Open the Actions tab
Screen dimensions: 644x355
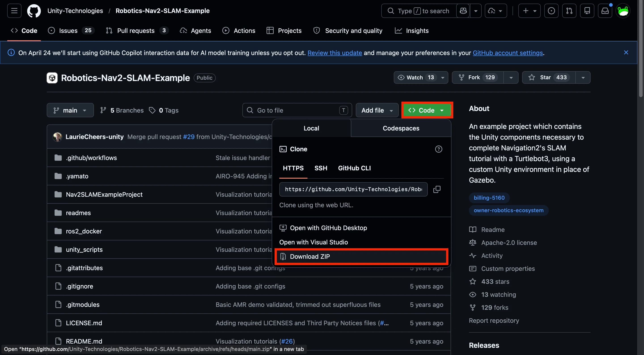click(x=239, y=30)
